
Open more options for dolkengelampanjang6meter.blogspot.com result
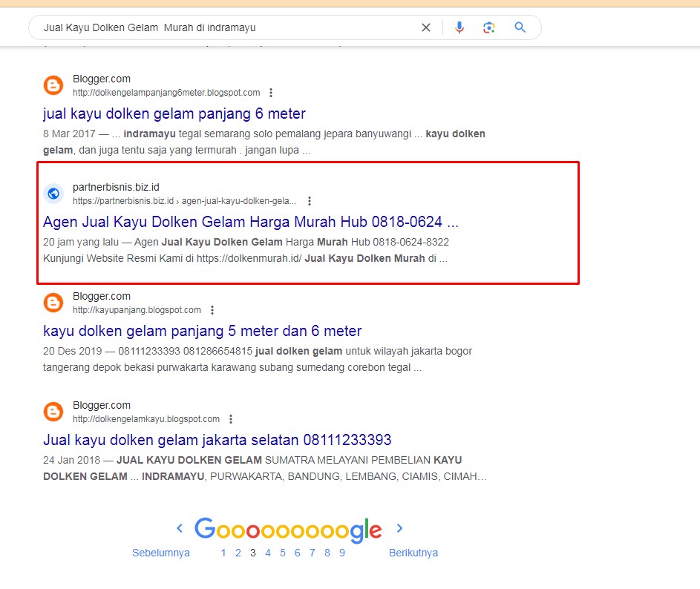coord(270,93)
